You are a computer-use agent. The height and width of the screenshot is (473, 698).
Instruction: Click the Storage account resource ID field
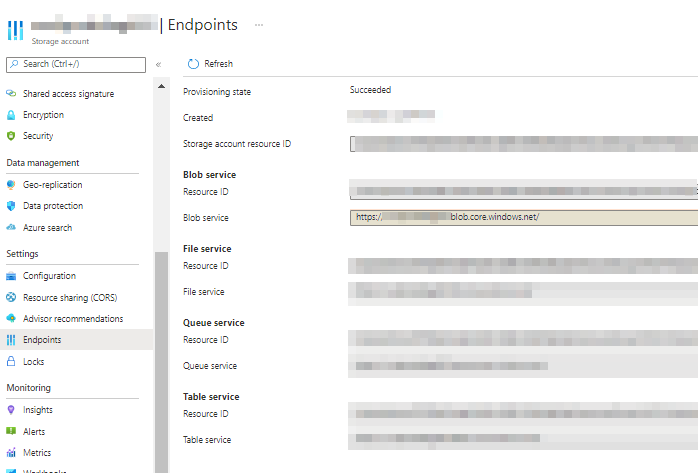[x=524, y=144]
